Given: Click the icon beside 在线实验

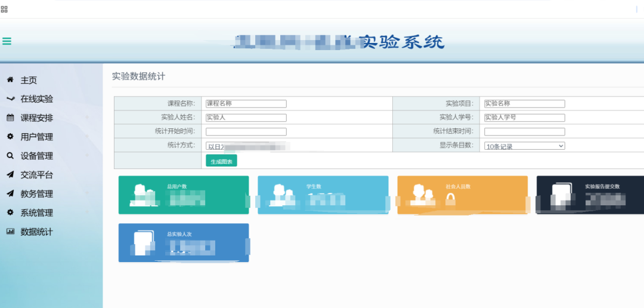Looking at the screenshot, I should point(10,98).
